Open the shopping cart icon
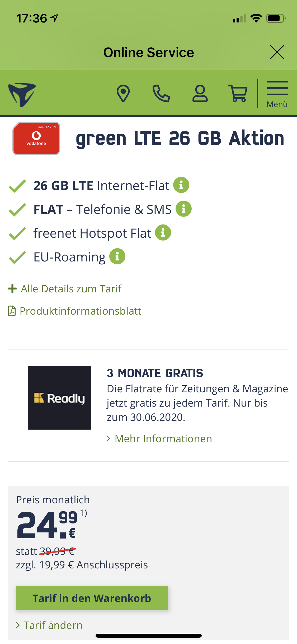 tap(238, 93)
